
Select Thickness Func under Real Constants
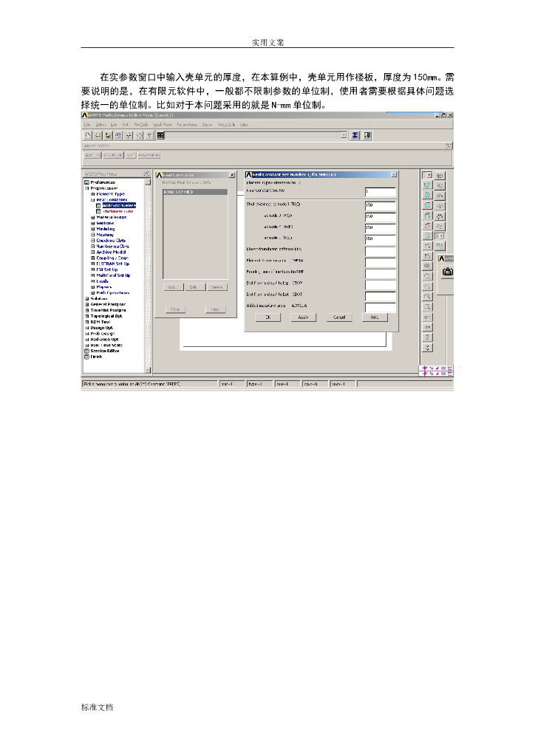117,211
